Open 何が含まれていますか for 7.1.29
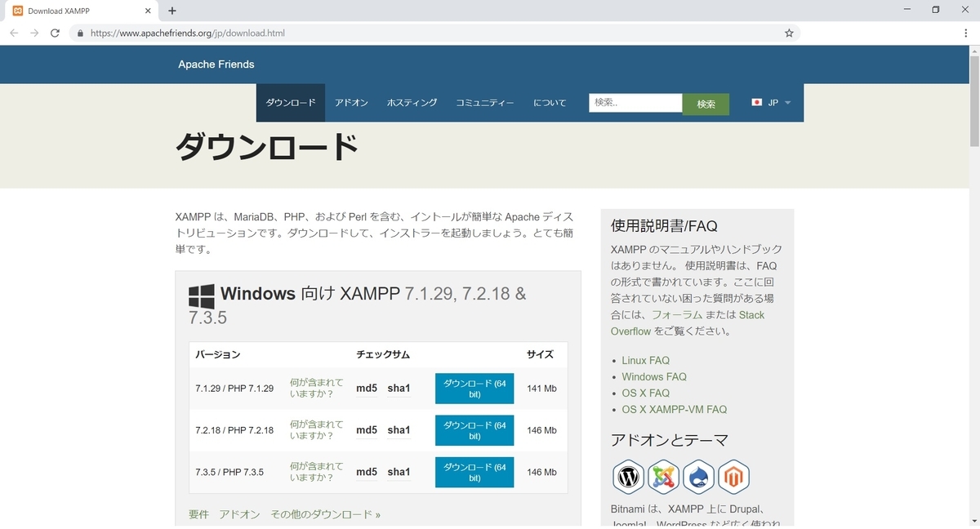 [317, 389]
